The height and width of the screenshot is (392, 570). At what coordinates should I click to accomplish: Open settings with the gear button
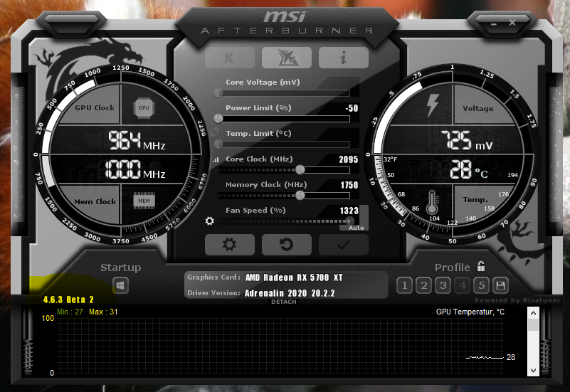(x=229, y=245)
